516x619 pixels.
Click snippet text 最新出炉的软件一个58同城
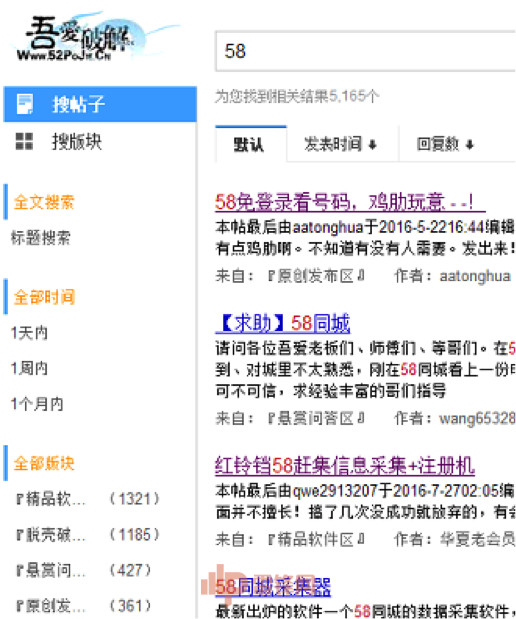(x=323, y=611)
